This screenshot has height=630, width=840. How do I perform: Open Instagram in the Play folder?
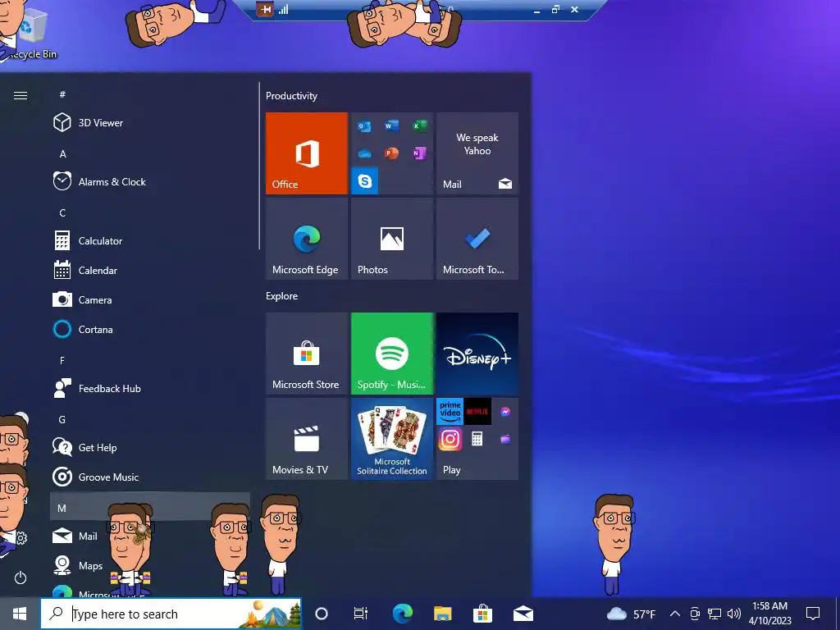coord(450,440)
